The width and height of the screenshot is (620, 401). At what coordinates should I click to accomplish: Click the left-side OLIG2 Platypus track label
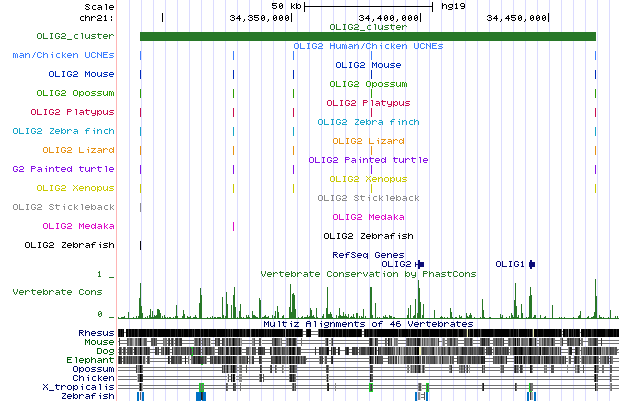tap(72, 112)
